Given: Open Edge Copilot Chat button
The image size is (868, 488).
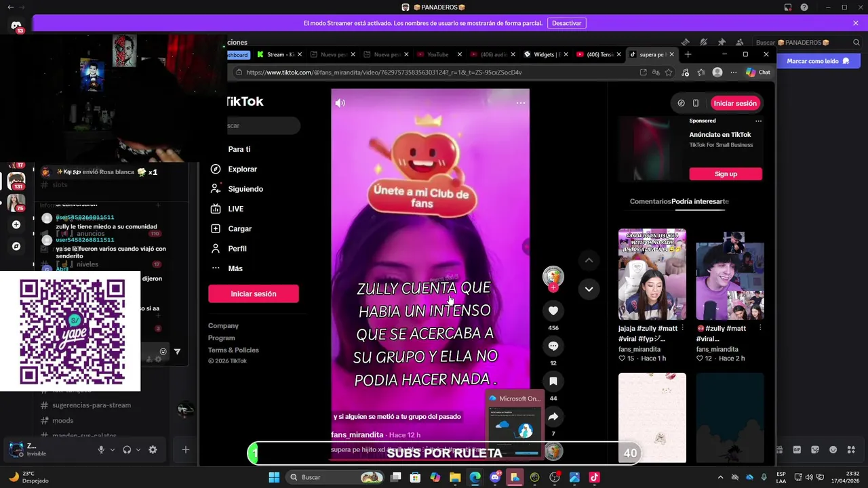Looking at the screenshot, I should 758,72.
